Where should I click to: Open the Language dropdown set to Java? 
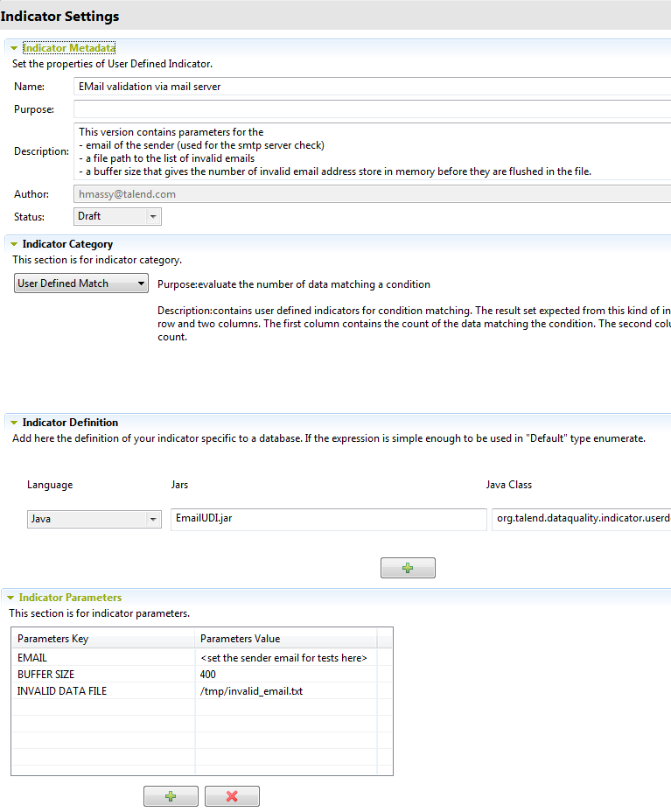pyautogui.click(x=94, y=519)
